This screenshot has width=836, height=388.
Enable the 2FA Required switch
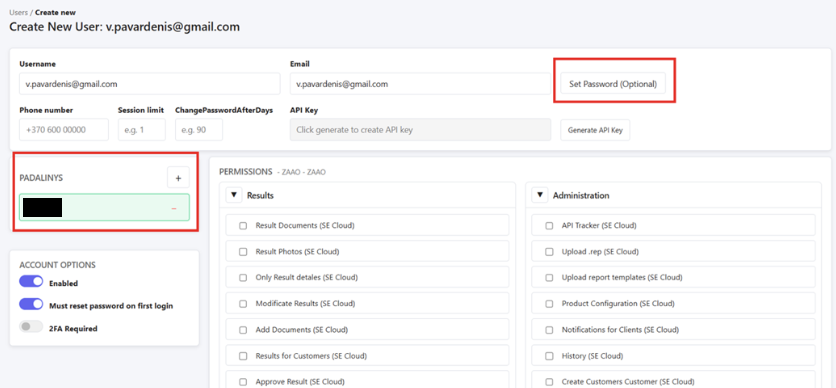31,327
